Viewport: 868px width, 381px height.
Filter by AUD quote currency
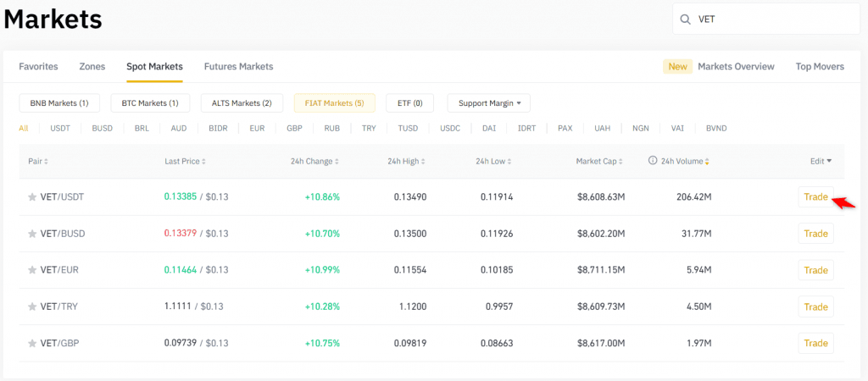[179, 129]
